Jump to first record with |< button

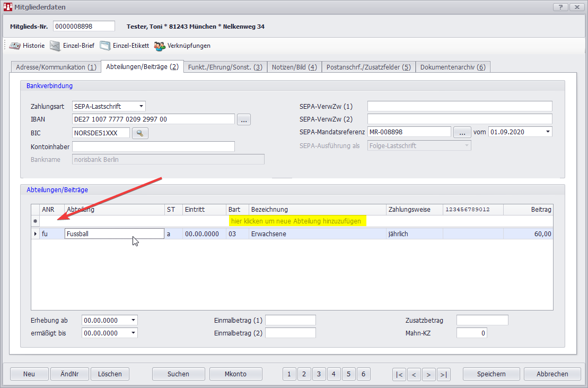click(399, 374)
